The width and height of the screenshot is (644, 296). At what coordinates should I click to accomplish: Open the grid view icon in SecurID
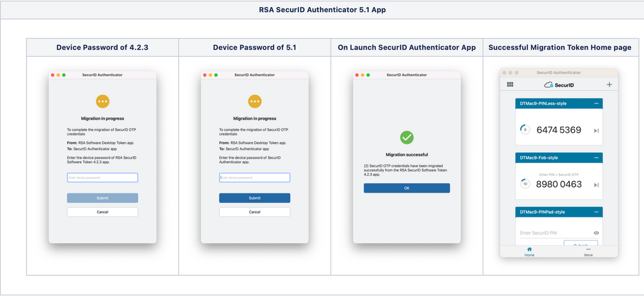click(510, 84)
